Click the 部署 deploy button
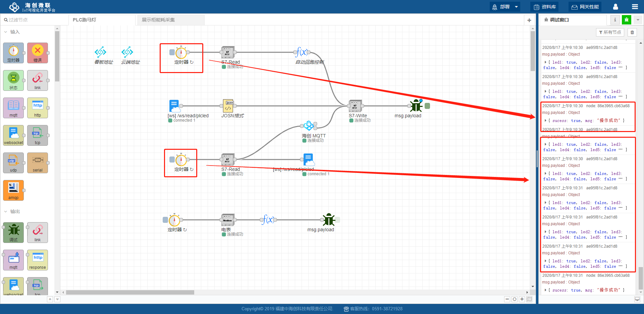The width and height of the screenshot is (644, 314). coord(501,7)
